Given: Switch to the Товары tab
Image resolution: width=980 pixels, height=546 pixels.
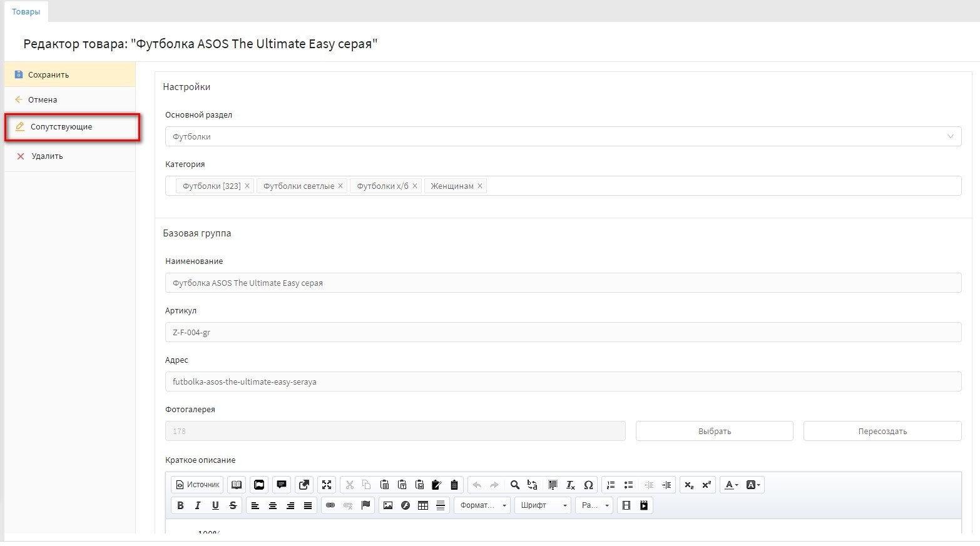Looking at the screenshot, I should point(26,12).
